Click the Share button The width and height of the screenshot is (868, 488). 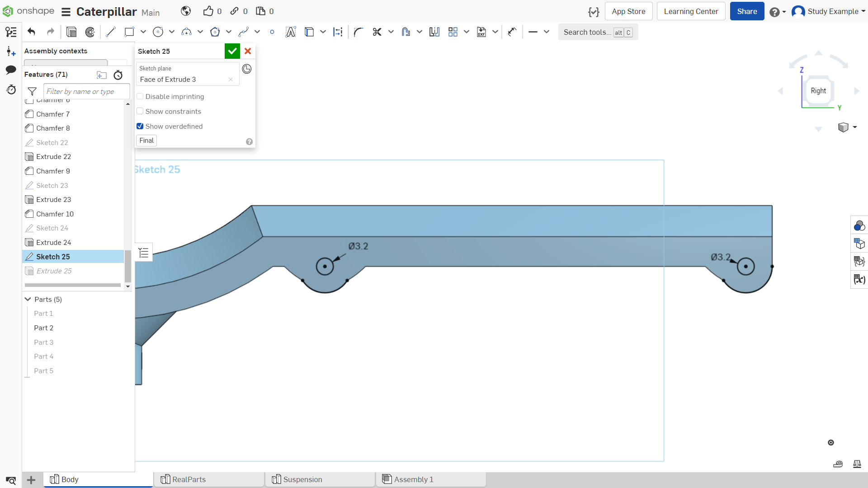(747, 11)
